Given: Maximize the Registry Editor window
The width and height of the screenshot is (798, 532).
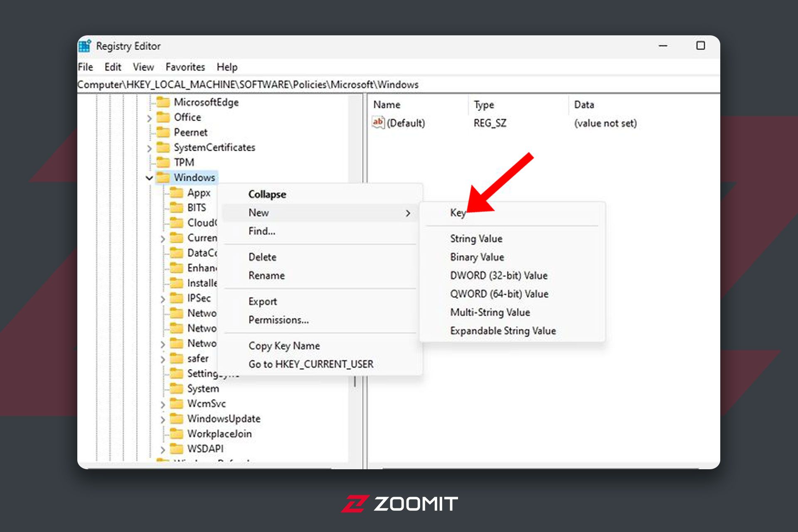Looking at the screenshot, I should [701, 46].
